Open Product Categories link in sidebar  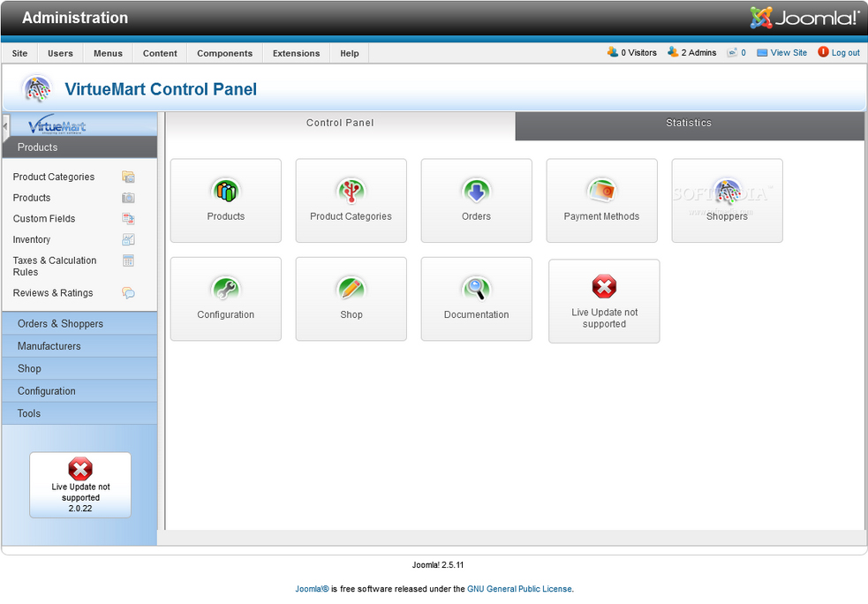point(54,177)
